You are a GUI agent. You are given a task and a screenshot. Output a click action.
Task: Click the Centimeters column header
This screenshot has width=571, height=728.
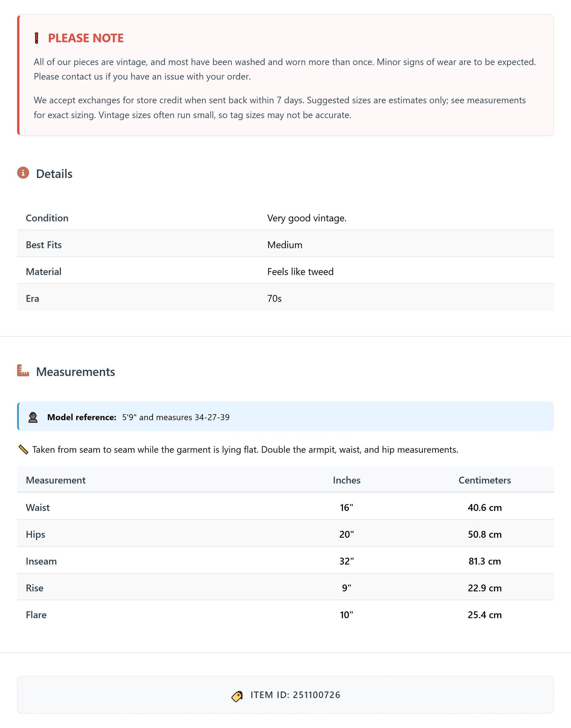point(485,480)
